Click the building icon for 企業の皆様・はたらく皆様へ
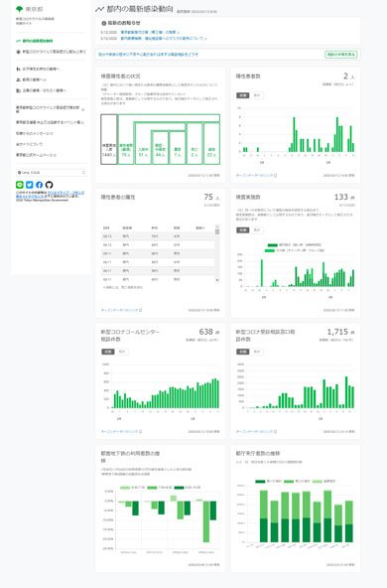Image resolution: width=387 pixels, height=588 pixels. click(18, 90)
